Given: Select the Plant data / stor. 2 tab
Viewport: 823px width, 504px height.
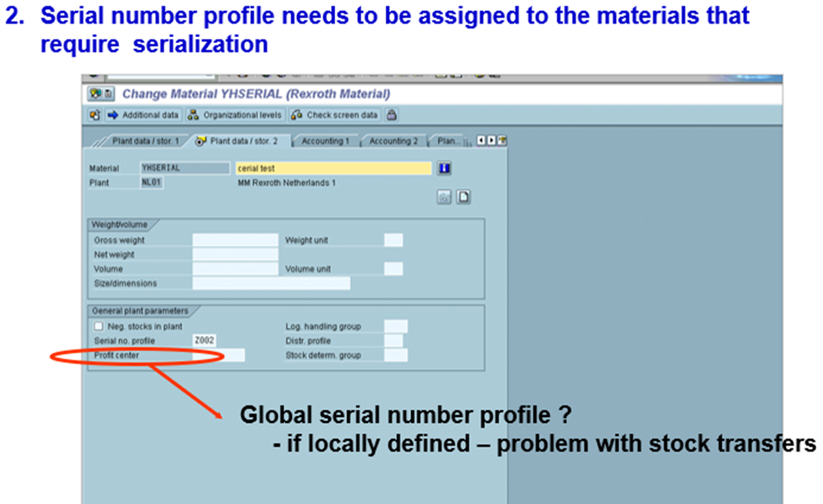Looking at the screenshot, I should [x=238, y=141].
